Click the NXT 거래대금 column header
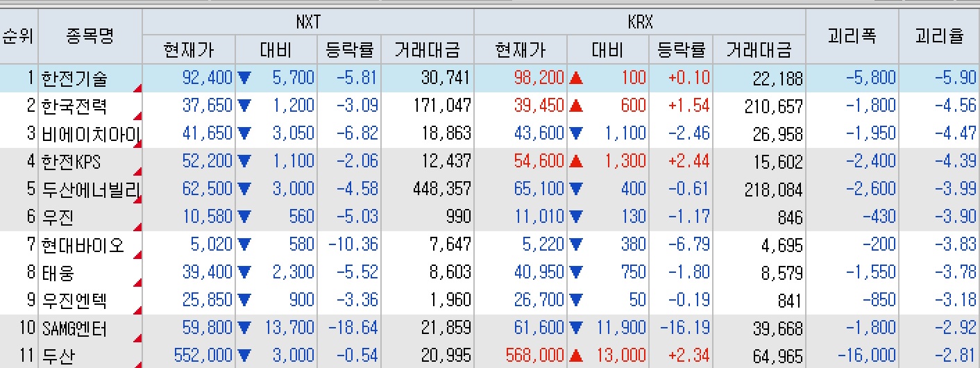Image resolution: width=980 pixels, height=368 pixels. coord(428,51)
